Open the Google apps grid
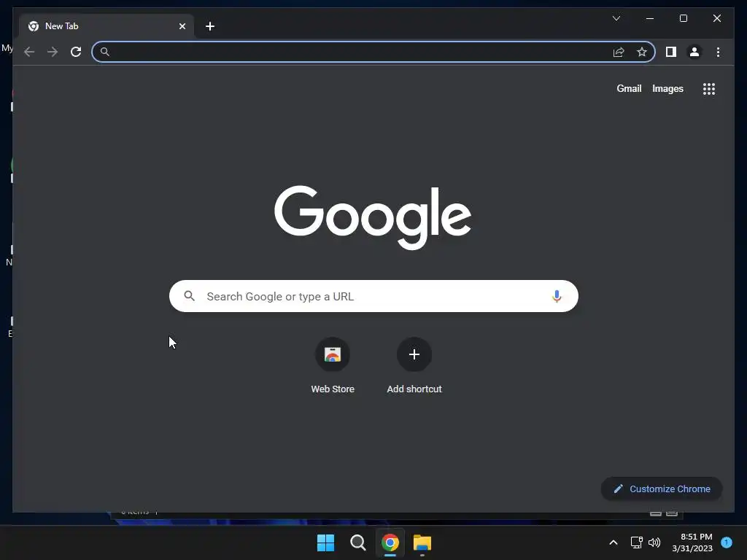The width and height of the screenshot is (747, 560). [709, 88]
